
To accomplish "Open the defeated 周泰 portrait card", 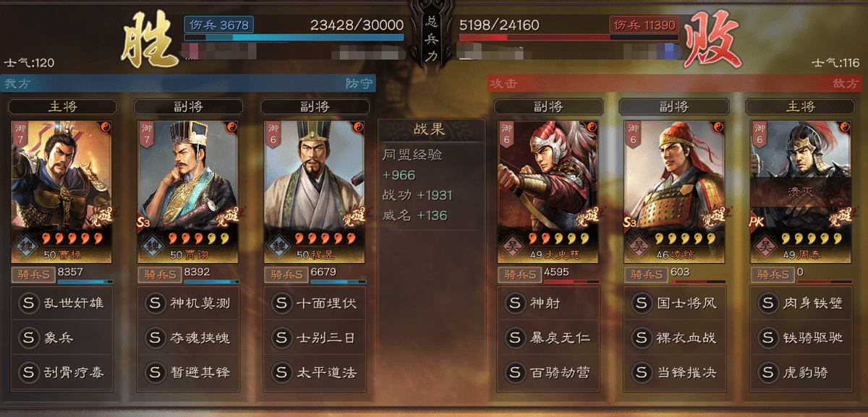I will click(800, 192).
